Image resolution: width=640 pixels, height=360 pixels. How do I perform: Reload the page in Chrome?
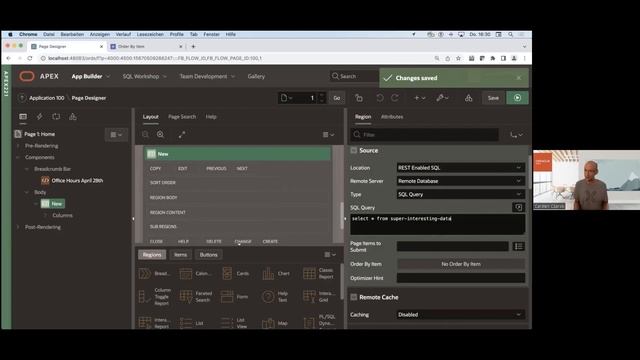coord(30,58)
